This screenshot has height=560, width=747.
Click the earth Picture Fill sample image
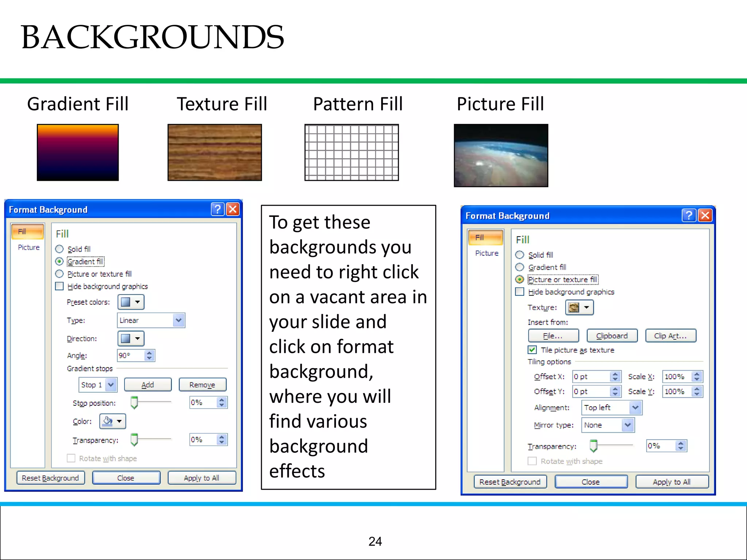point(501,155)
